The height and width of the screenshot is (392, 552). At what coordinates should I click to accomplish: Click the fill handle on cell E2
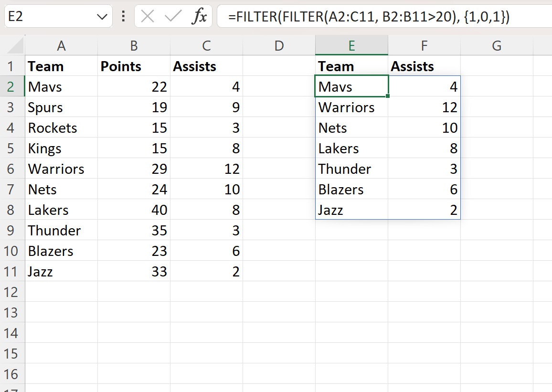(388, 96)
